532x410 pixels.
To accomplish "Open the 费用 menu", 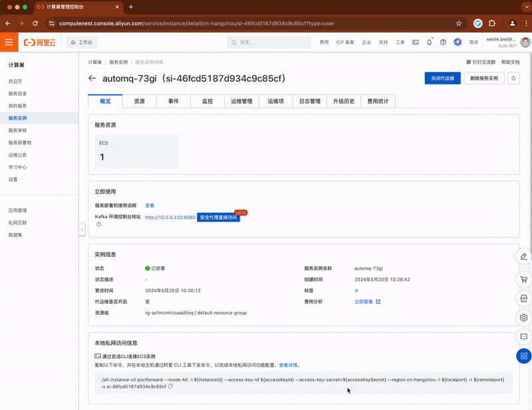I will [x=324, y=42].
